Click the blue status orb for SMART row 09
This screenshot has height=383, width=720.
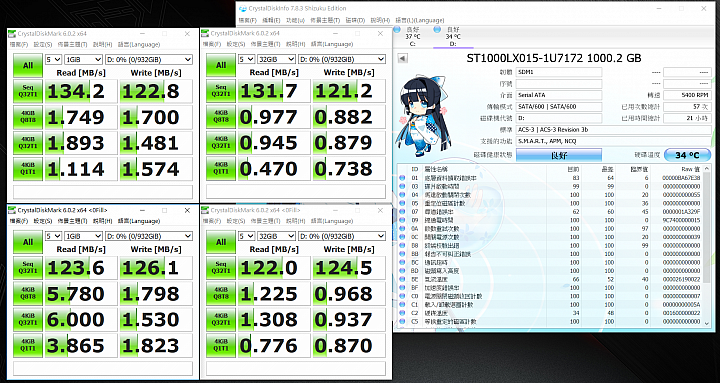click(402, 220)
